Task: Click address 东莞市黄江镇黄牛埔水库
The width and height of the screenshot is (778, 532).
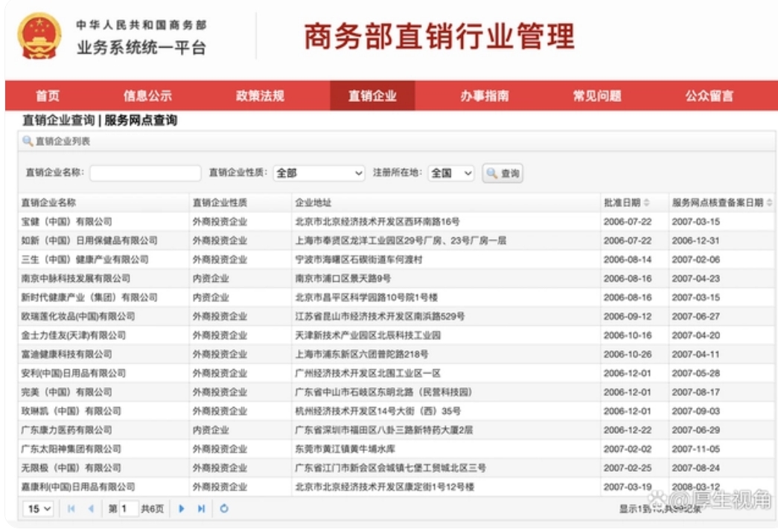Action: (345, 449)
